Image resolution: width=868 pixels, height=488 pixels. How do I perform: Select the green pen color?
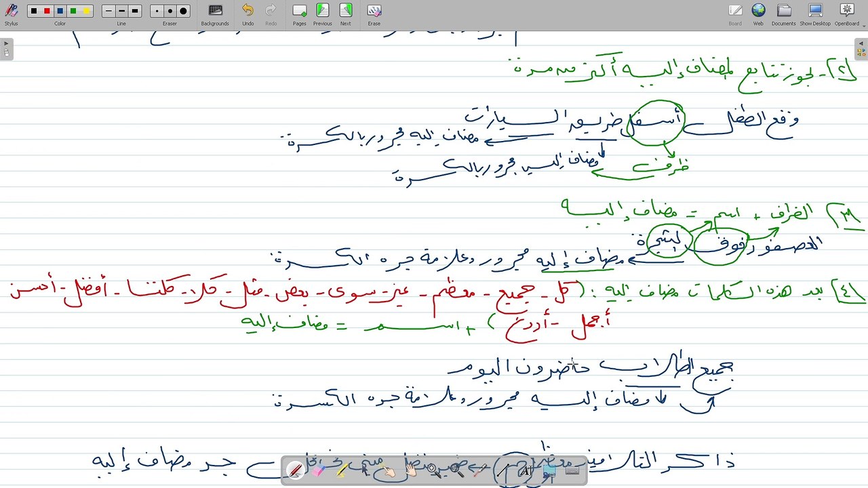point(73,11)
